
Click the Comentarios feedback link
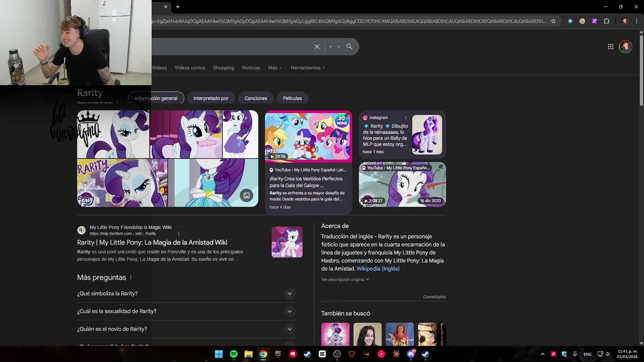434,297
